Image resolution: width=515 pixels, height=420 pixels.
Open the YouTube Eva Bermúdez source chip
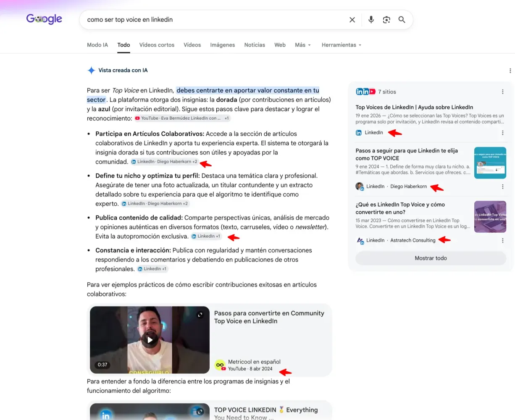coord(182,118)
